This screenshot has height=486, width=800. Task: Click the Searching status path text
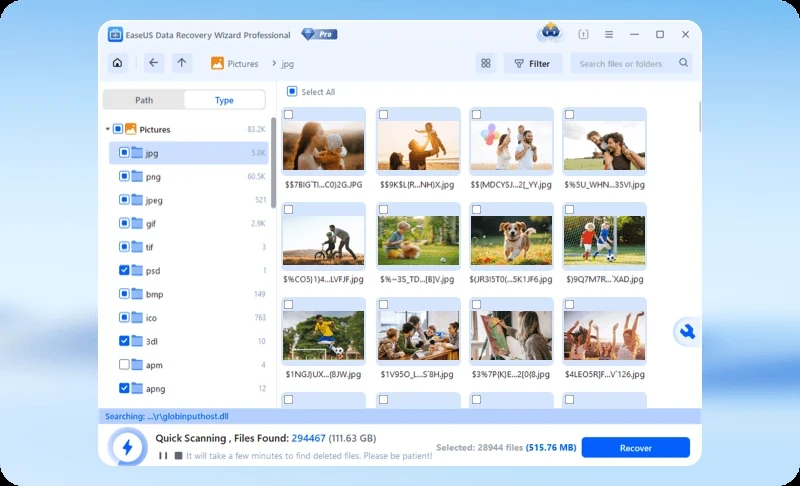[x=167, y=416]
